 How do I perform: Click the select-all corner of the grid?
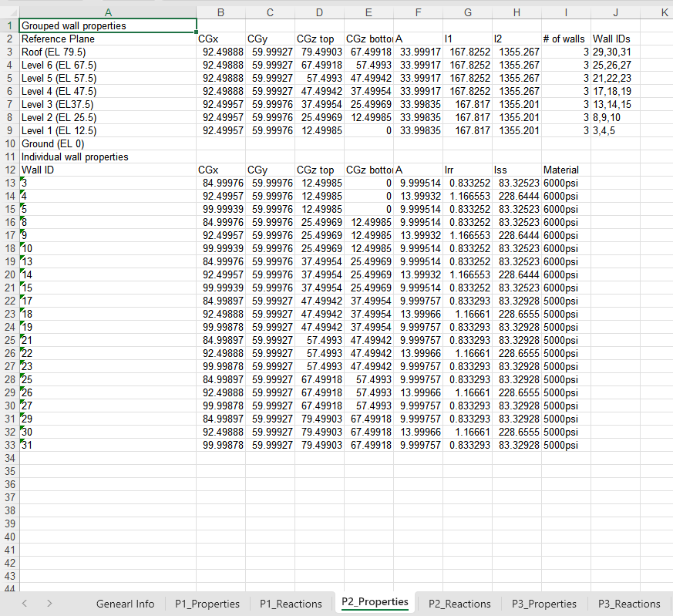(8, 12)
